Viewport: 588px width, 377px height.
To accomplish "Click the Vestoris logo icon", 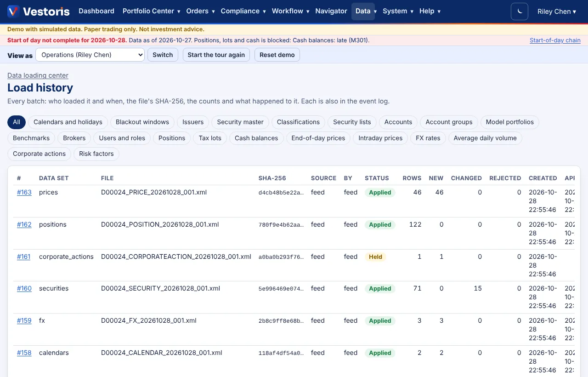I will (x=13, y=11).
